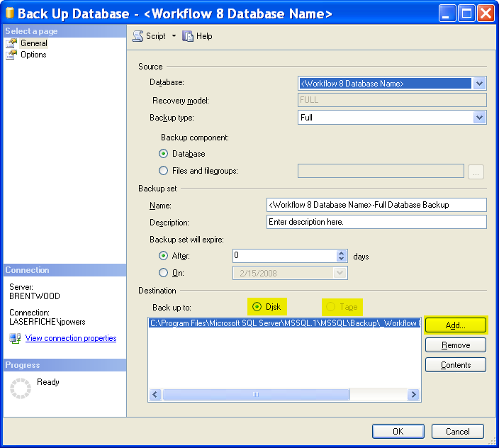Click the Script label in the toolbar

[x=156, y=36]
